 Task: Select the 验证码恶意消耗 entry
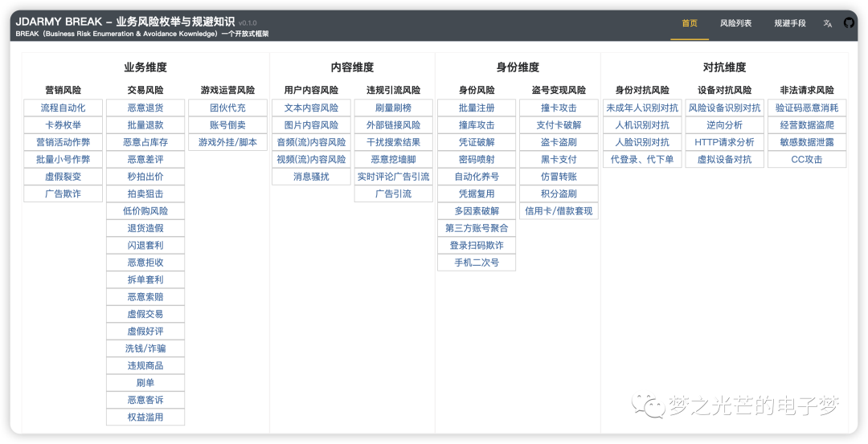pyautogui.click(x=807, y=108)
